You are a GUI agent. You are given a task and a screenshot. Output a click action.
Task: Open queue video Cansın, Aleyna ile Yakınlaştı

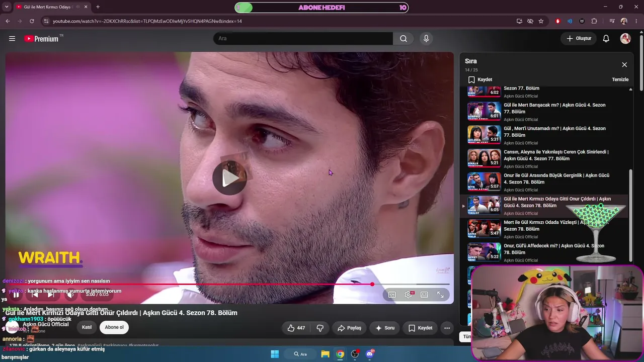tap(556, 155)
